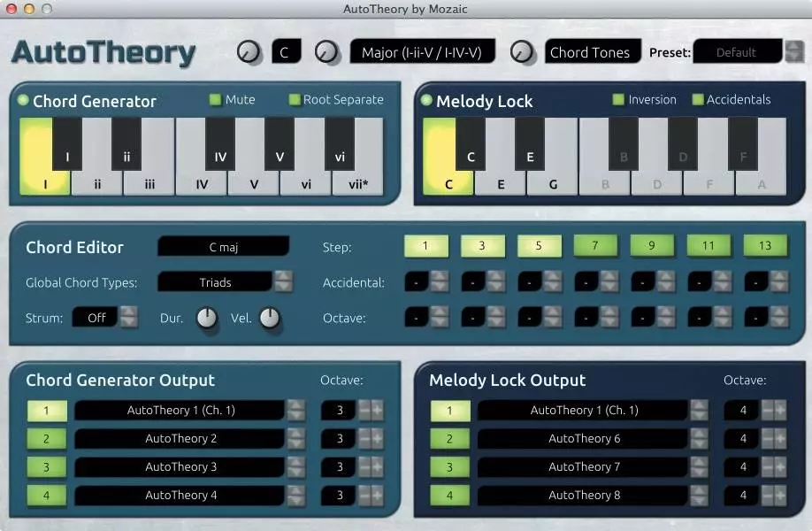This screenshot has width=812, height=531.
Task: Open the AutoTheory 1 (Ch. 1) chord output selector
Action: [x=180, y=411]
